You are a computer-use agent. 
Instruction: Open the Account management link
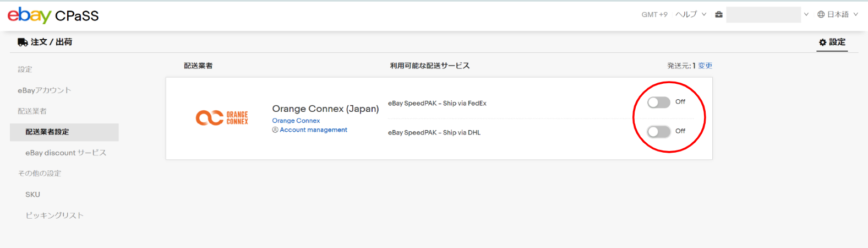tap(313, 130)
